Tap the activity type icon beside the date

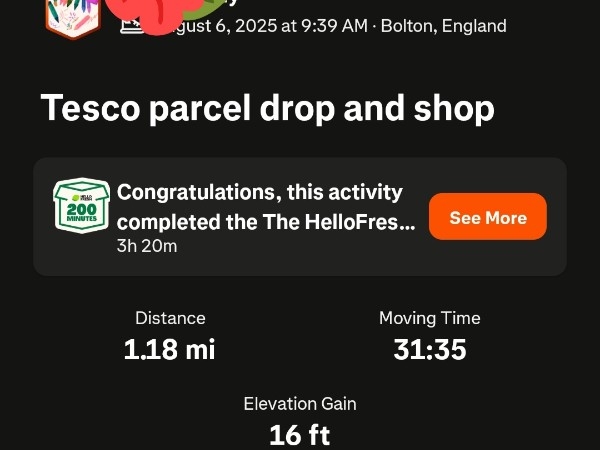pos(130,24)
